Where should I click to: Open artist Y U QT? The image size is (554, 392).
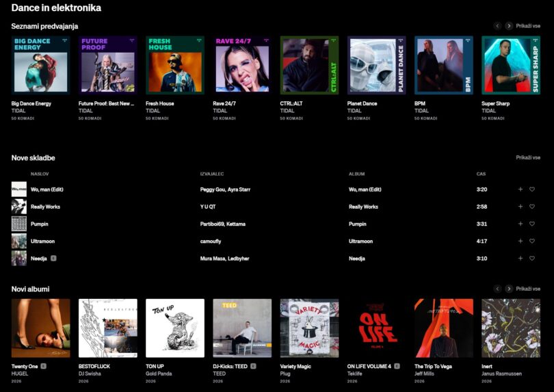point(208,207)
